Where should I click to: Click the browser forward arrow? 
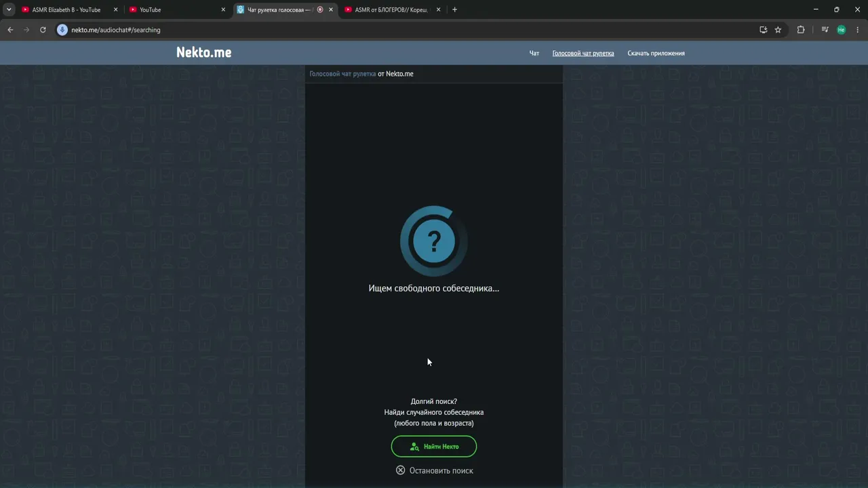[x=26, y=30]
